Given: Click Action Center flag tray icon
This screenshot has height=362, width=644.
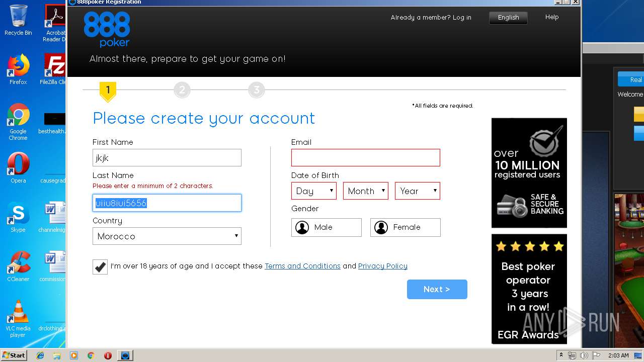Looking at the screenshot, I should click(595, 355).
